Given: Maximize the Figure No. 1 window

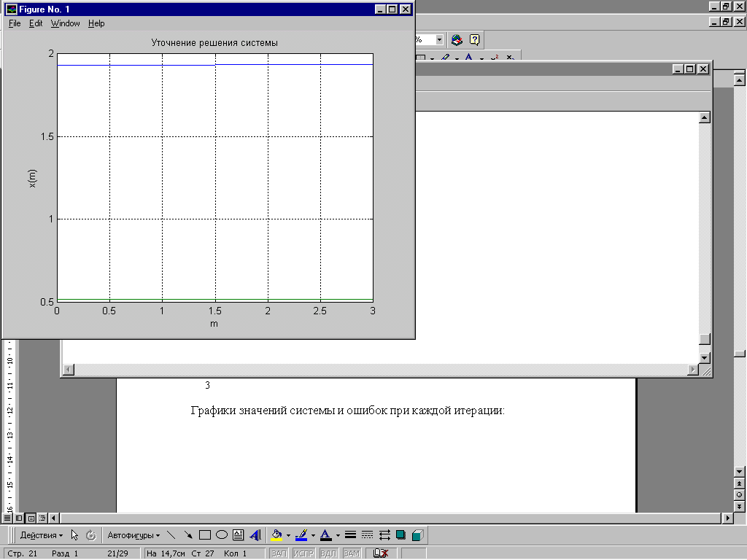Looking at the screenshot, I should tap(392, 9).
